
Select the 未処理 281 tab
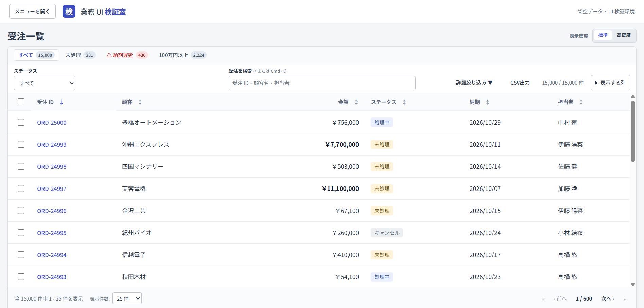81,55
